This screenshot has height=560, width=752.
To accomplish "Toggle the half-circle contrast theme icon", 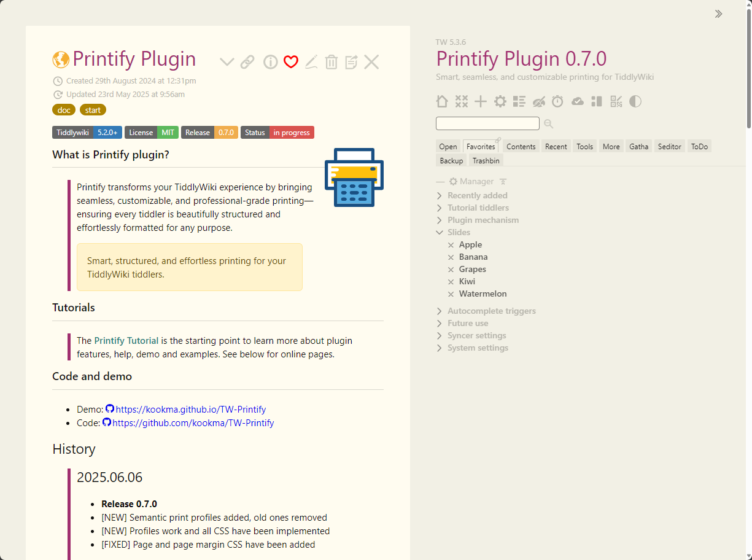I will point(635,101).
